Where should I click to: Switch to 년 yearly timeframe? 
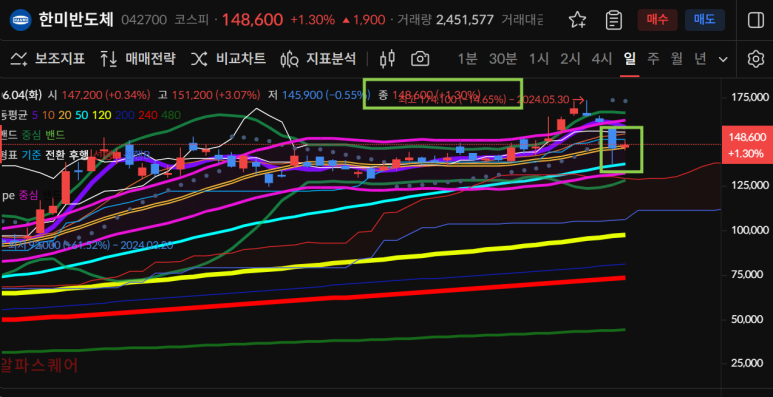pyautogui.click(x=700, y=59)
